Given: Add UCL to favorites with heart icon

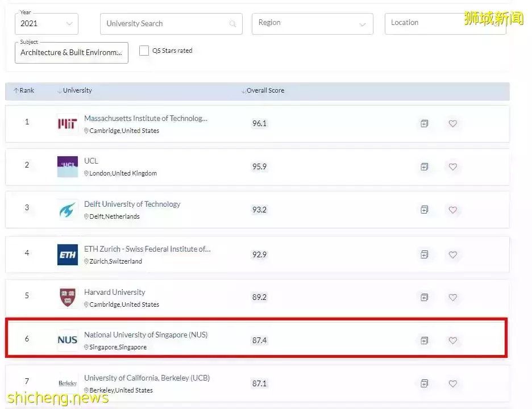Looking at the screenshot, I should (453, 166).
